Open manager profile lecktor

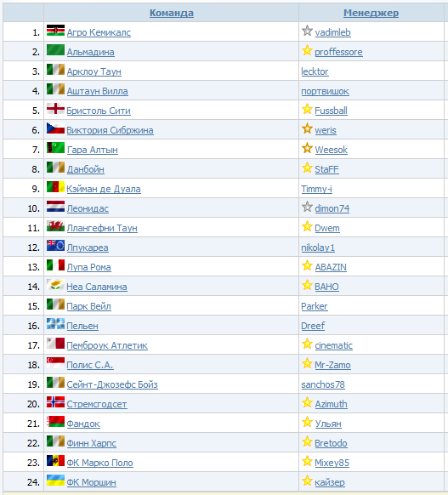point(315,71)
